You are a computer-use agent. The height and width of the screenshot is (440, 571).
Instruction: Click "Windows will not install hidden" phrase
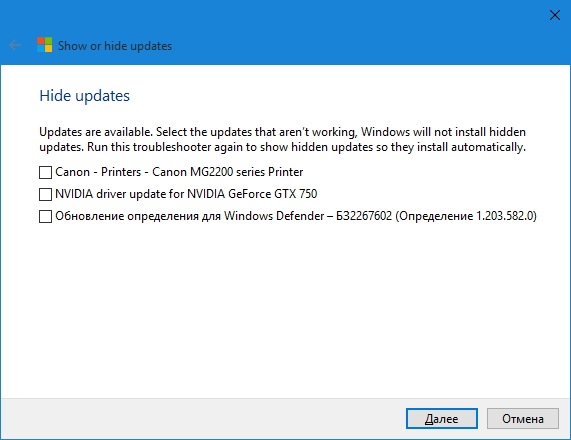[443, 131]
